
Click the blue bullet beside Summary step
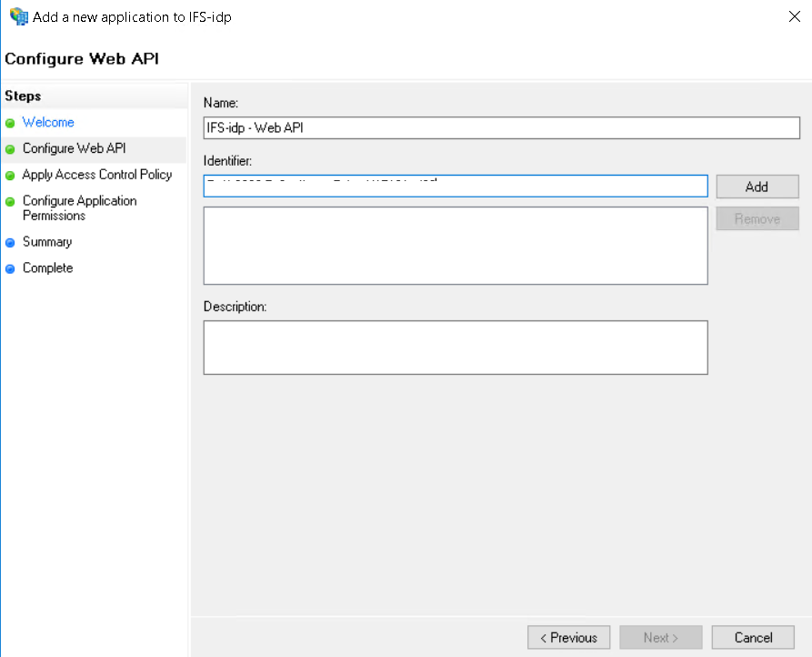10,242
